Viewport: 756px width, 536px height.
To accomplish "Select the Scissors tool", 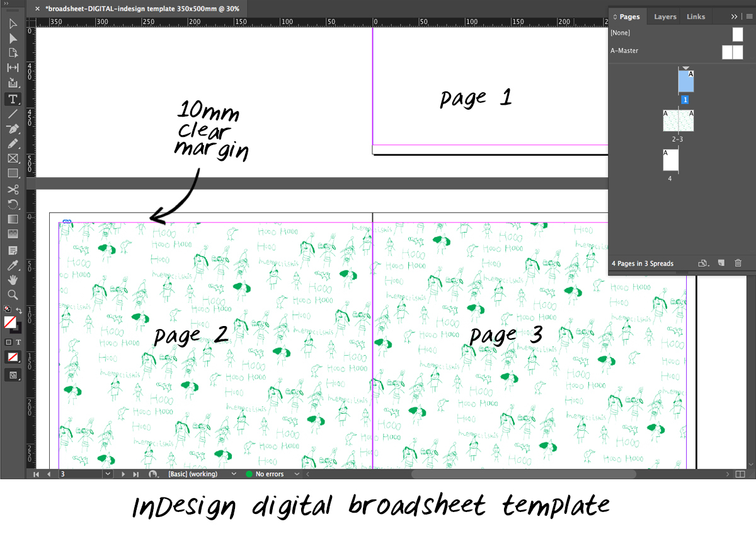I will click(13, 189).
